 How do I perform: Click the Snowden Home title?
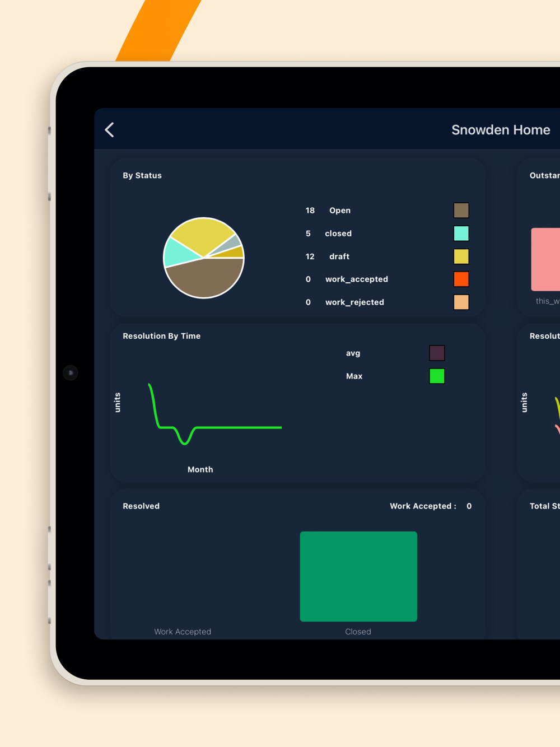(x=501, y=130)
